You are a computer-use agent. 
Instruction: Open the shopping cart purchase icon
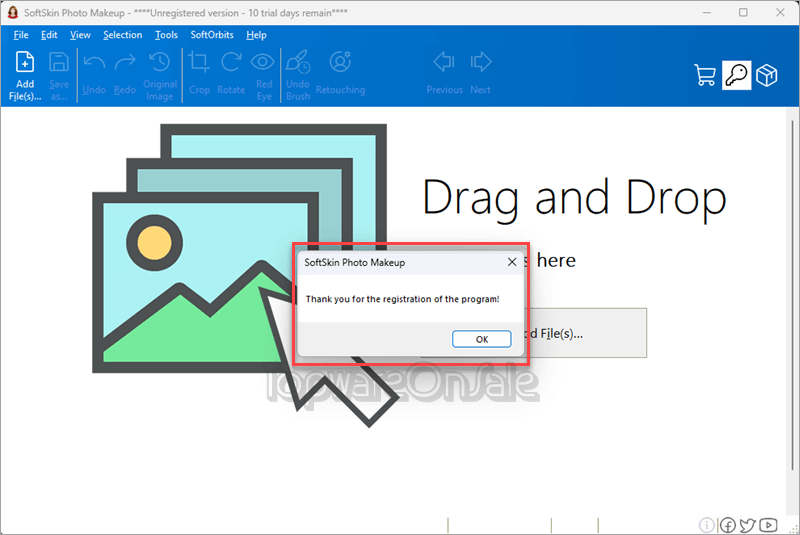[x=705, y=75]
